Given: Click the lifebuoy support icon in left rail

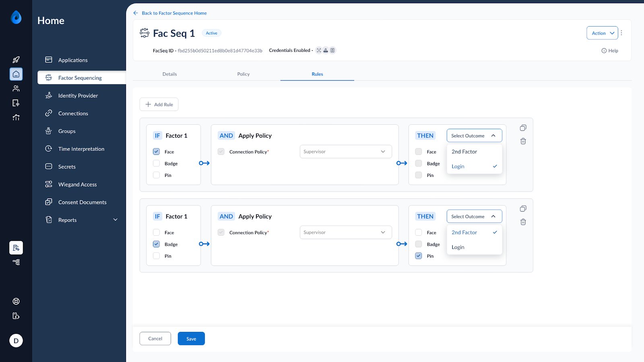Looking at the screenshot, I should coord(16,301).
